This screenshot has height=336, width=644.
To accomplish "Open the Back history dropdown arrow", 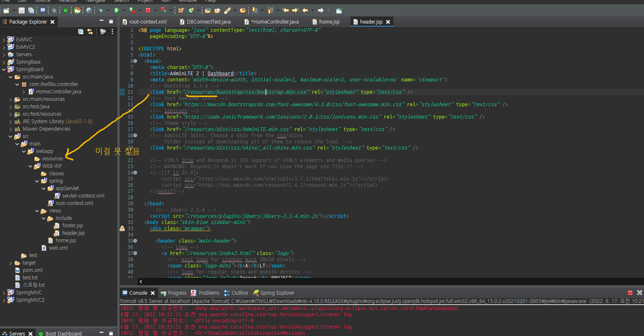I will (x=313, y=10).
